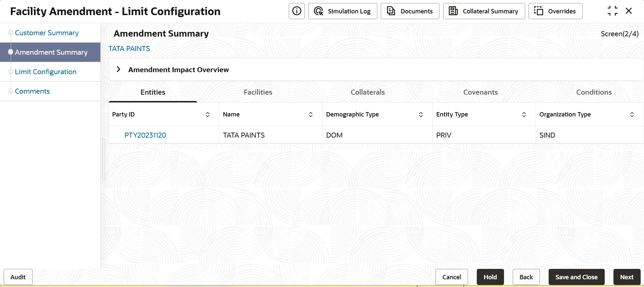Click the Cancel button

click(452, 277)
